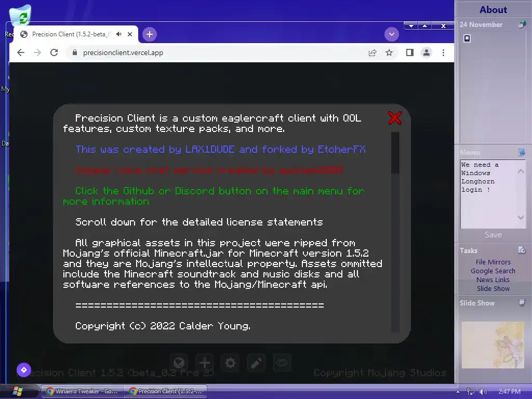This screenshot has width=532, height=399.
Task: Click the window up-arrow caption button
Action: (424, 26)
